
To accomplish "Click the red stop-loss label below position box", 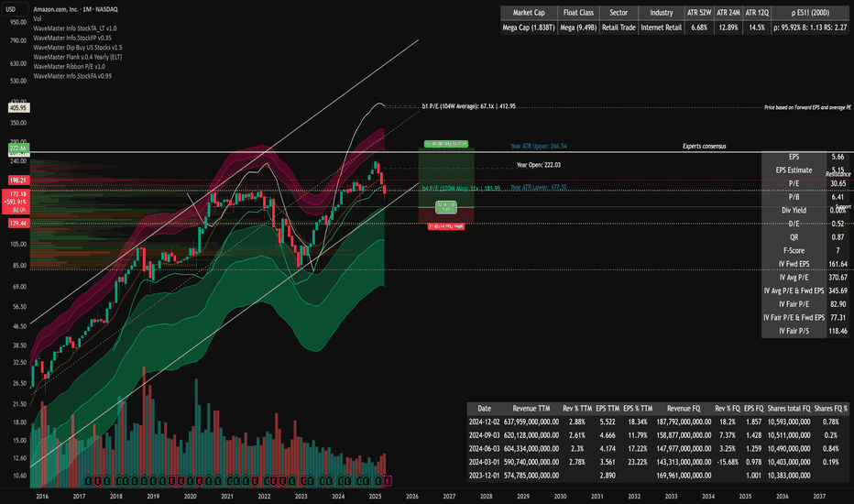I will coord(446,226).
